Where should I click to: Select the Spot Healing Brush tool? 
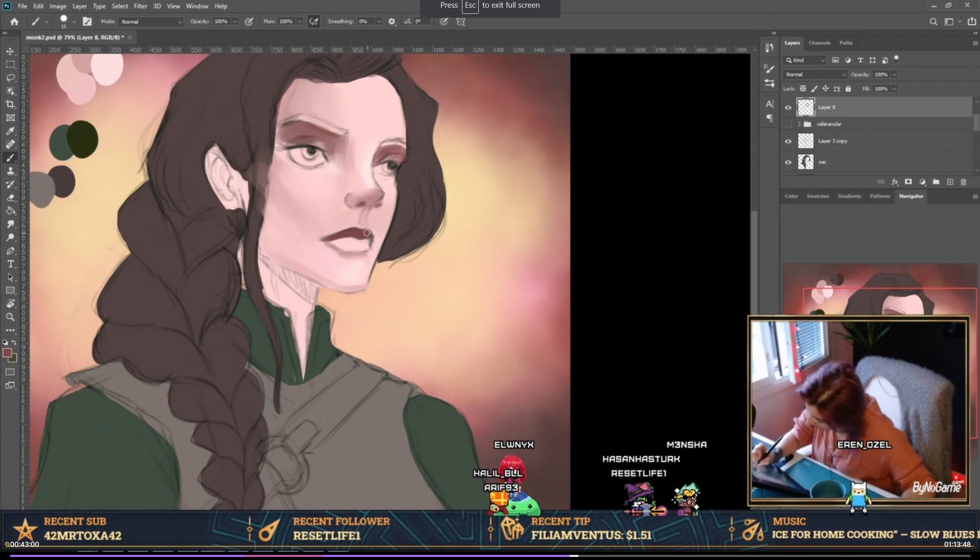click(x=10, y=144)
